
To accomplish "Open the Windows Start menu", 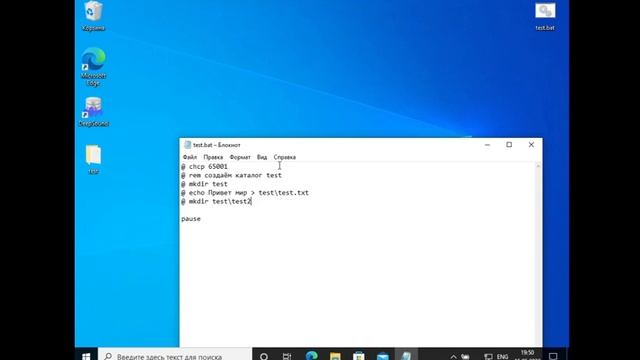I will (x=86, y=356).
